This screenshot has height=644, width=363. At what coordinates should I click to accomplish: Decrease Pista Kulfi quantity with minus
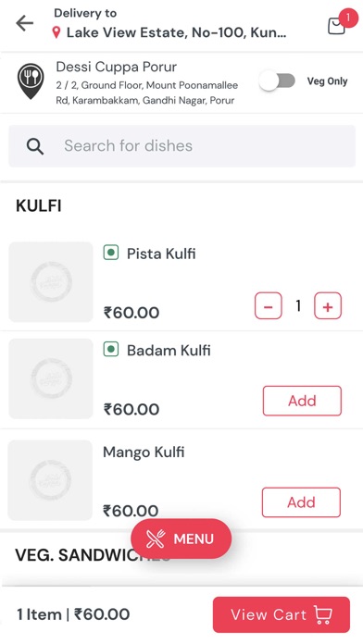268,305
